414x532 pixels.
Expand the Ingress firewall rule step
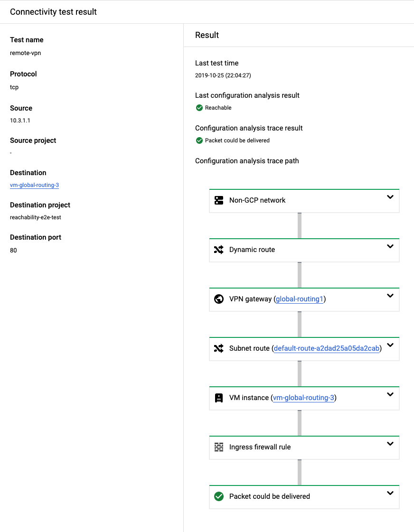point(390,444)
